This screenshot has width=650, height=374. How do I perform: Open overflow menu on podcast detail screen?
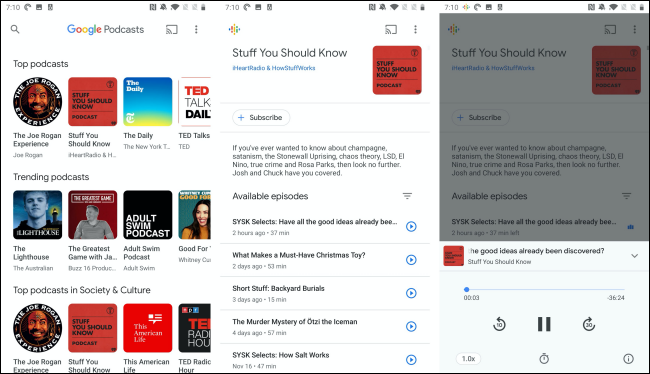(415, 29)
